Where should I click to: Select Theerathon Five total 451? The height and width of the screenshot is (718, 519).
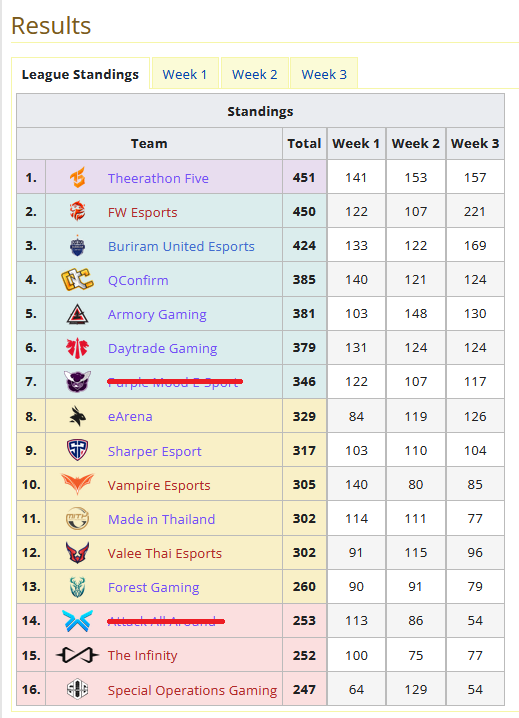304,177
